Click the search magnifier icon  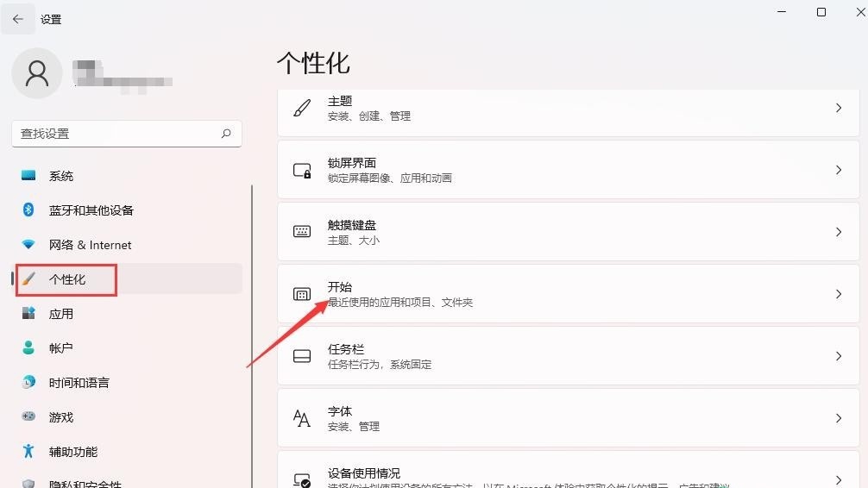(x=226, y=134)
